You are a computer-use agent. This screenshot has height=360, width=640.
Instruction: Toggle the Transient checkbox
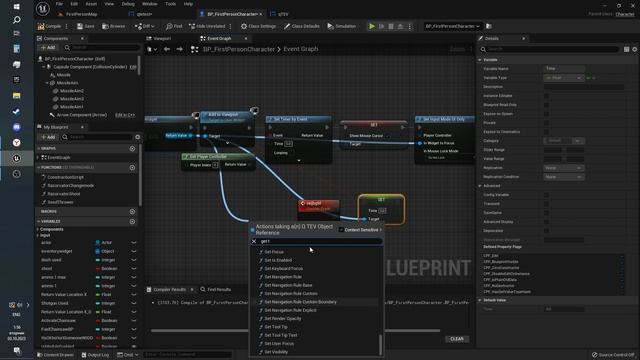click(546, 204)
